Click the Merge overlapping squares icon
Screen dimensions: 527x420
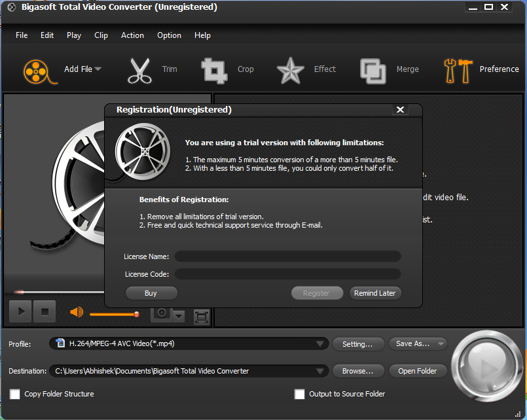[373, 71]
